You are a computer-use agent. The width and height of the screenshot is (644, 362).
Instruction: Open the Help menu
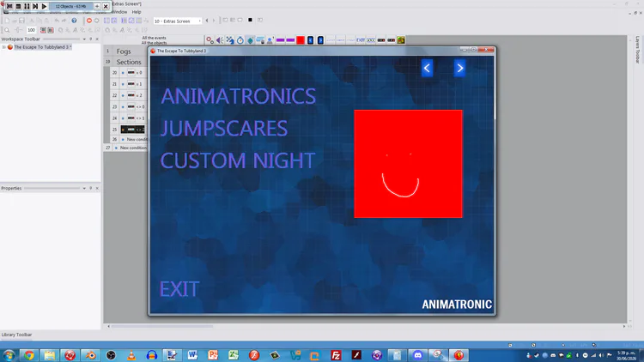tap(137, 12)
